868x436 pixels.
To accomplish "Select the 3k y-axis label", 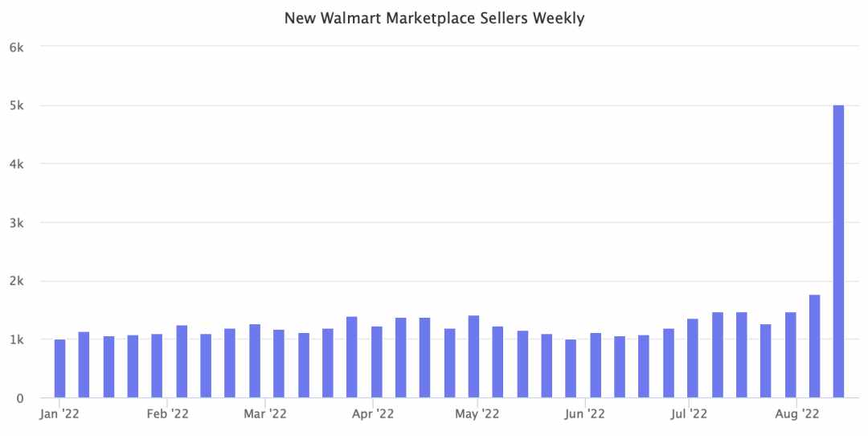I will 17,224.
